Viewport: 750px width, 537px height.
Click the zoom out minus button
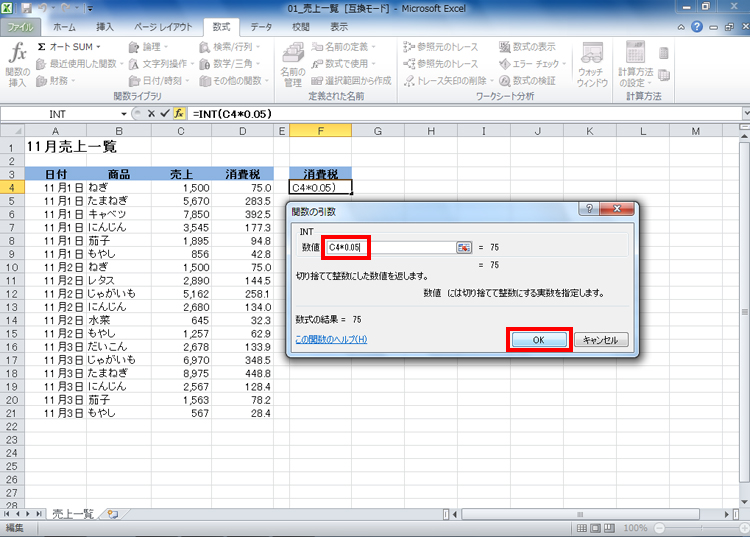660,528
